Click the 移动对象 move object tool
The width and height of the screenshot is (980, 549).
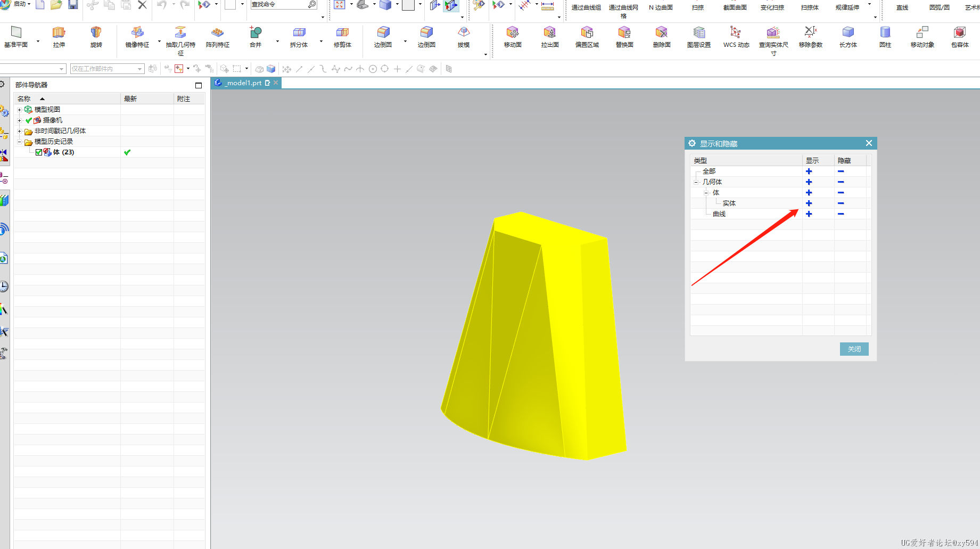[923, 37]
